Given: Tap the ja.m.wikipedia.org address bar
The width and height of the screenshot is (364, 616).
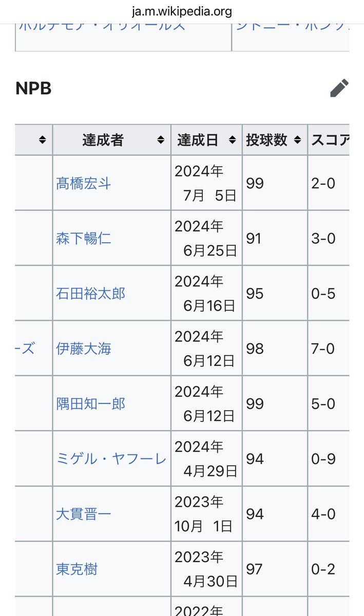Looking at the screenshot, I should (182, 11).
